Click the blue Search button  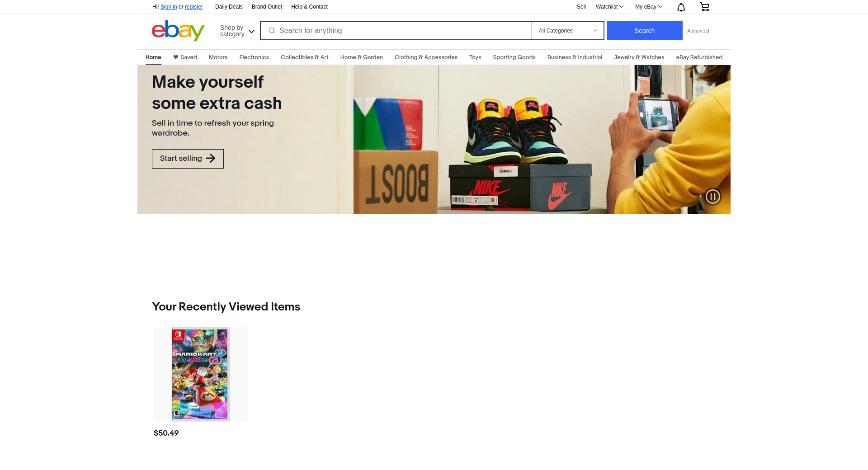pos(644,31)
